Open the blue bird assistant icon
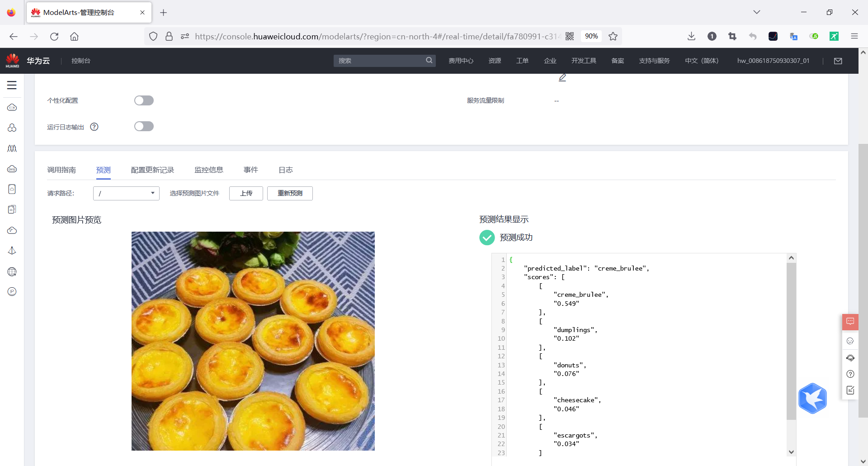868x466 pixels. 812,398
